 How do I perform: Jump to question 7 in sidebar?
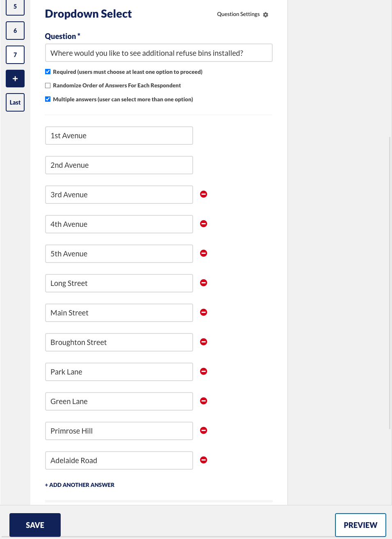[15, 55]
